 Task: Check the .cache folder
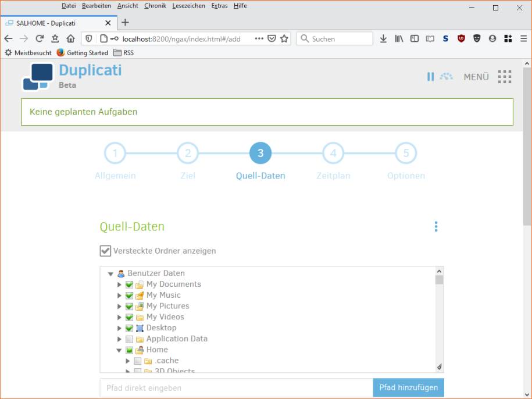click(x=137, y=361)
